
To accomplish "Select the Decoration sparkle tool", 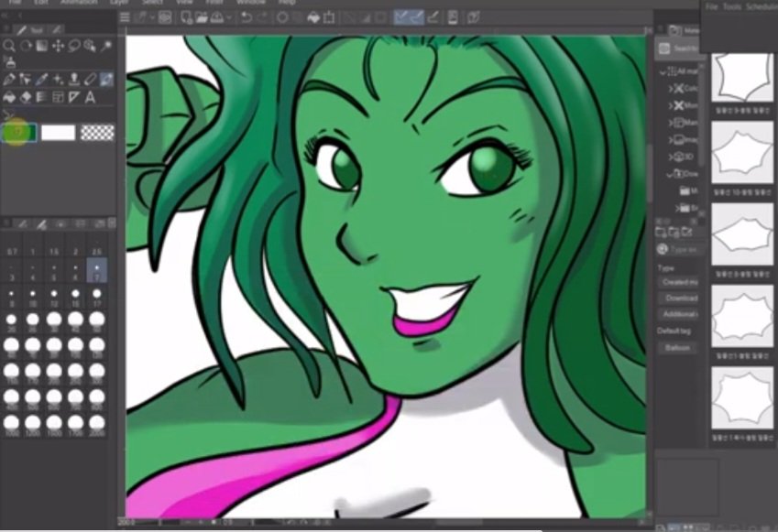I will click(x=58, y=80).
